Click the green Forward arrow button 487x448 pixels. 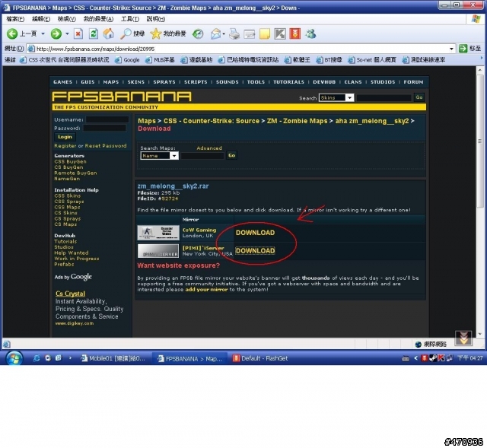tap(56, 33)
